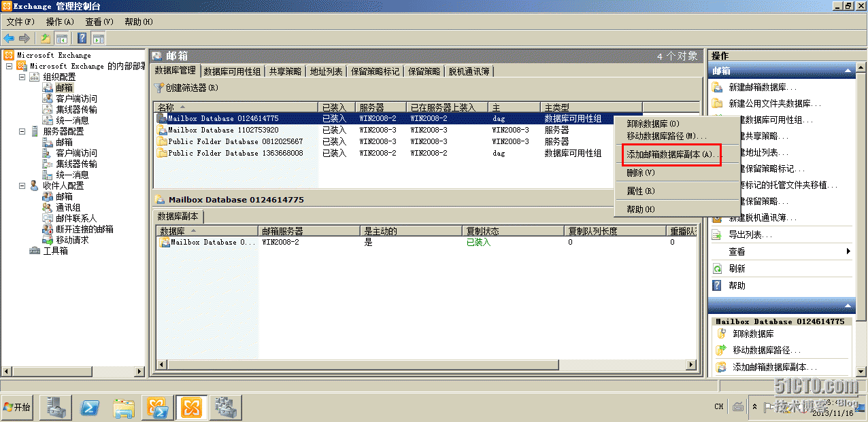Viewport: 868px width, 422px height.
Task: Select 集线器传输 under 组织配置
Action: pos(76,109)
